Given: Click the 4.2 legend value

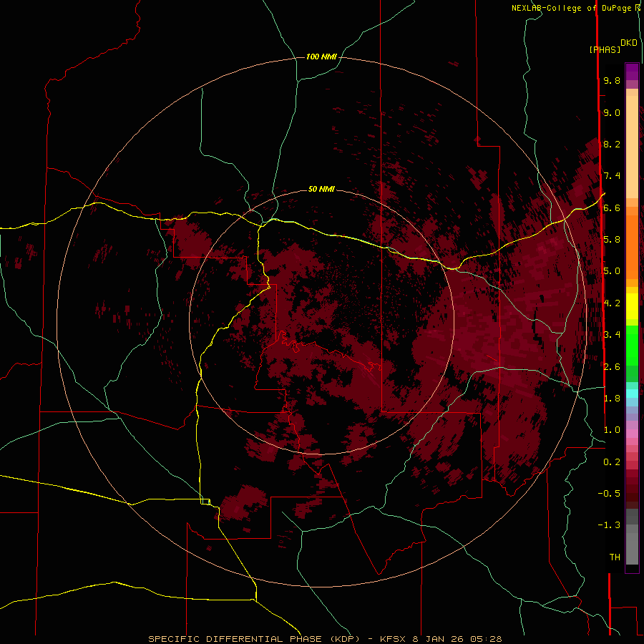Looking at the screenshot, I should point(612,303).
